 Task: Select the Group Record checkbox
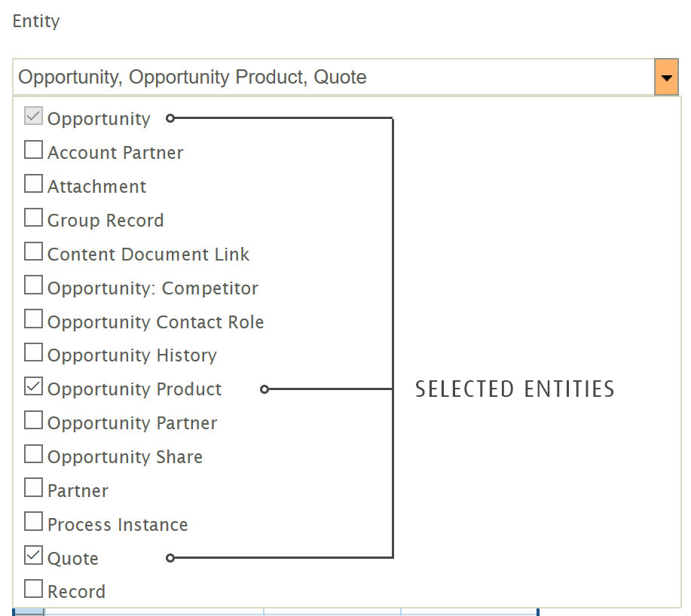(x=33, y=218)
